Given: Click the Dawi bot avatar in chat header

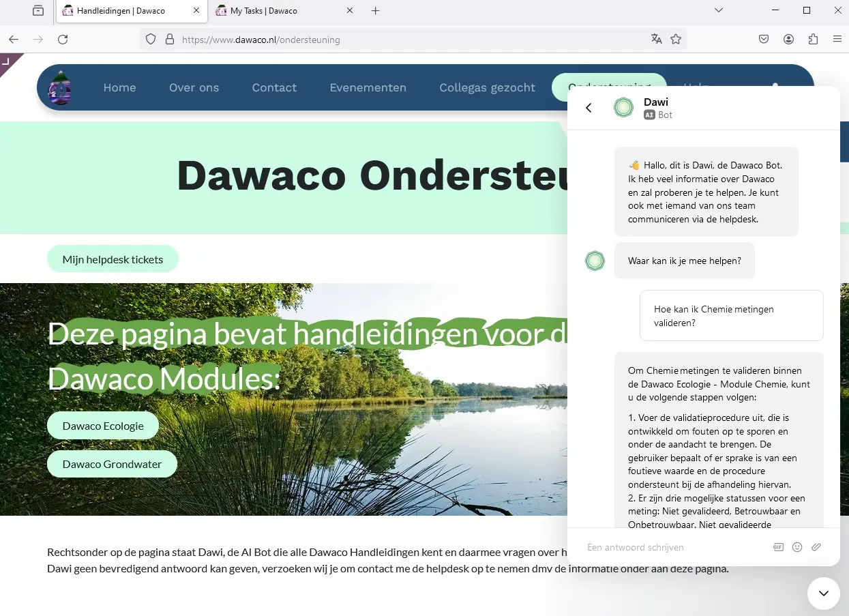Looking at the screenshot, I should coord(623,108).
